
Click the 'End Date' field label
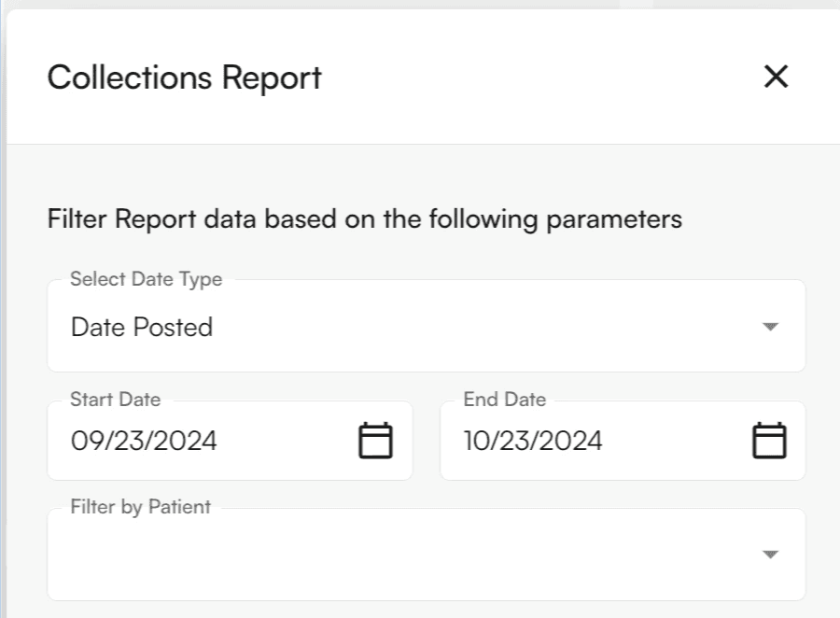[x=504, y=400]
